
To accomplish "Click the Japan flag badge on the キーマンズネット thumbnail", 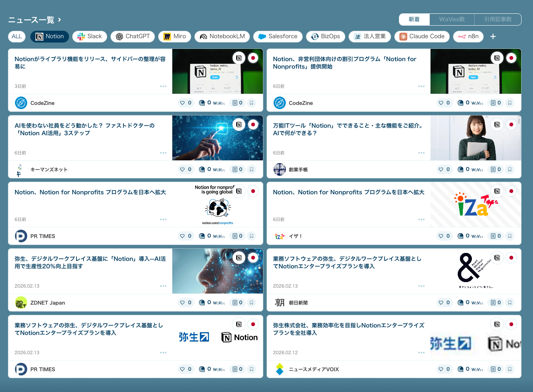I will point(253,124).
